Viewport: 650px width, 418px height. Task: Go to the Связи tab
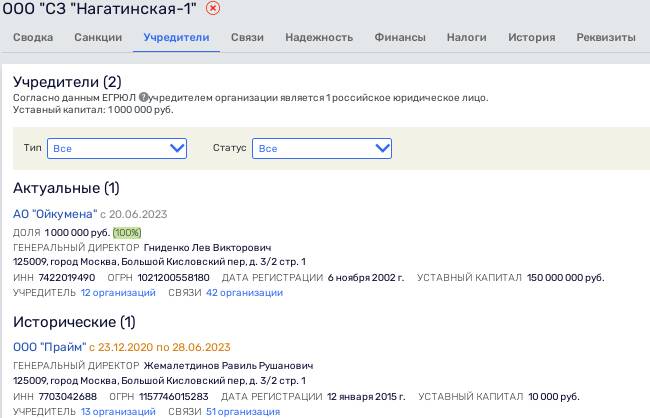[x=247, y=37]
